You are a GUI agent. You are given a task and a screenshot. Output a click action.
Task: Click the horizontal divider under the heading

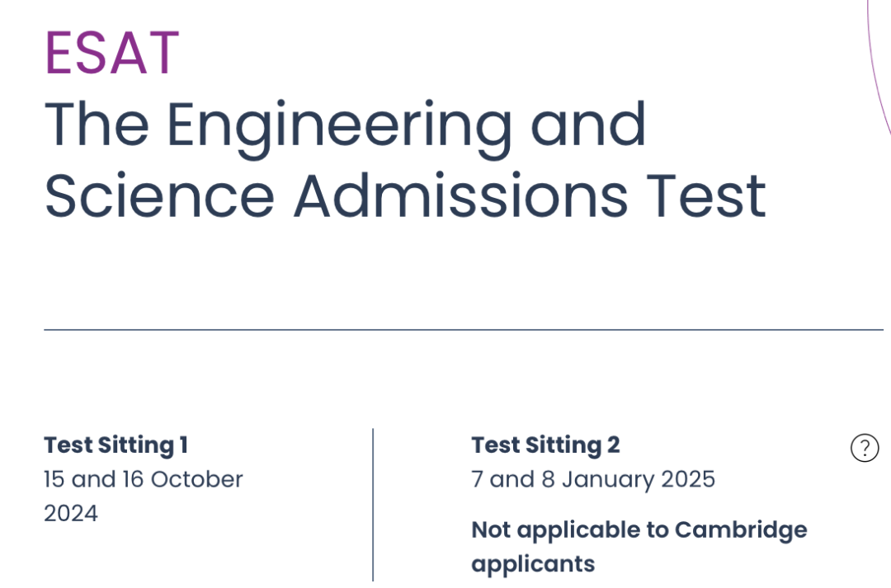click(x=464, y=330)
